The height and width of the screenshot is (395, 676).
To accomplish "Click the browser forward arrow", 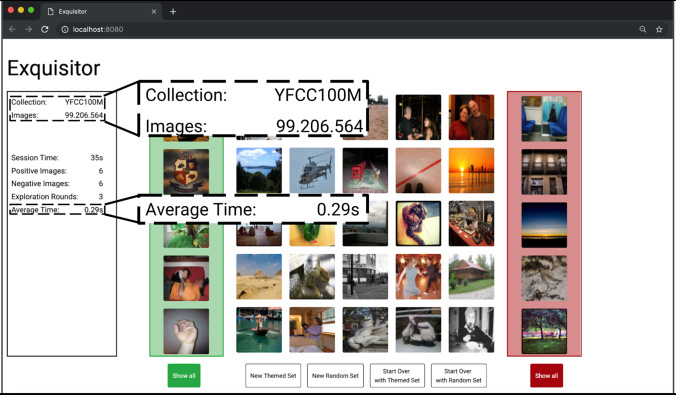I will (x=28, y=29).
